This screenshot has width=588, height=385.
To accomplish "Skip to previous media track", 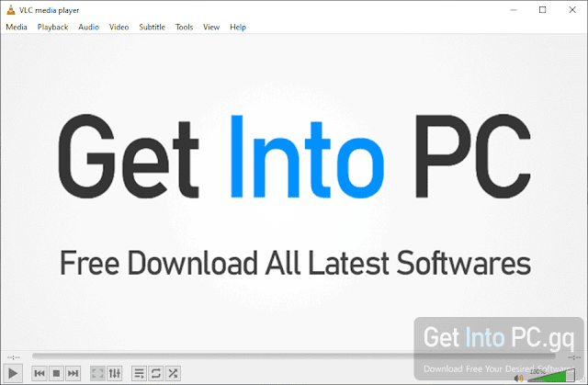I will tap(40, 373).
